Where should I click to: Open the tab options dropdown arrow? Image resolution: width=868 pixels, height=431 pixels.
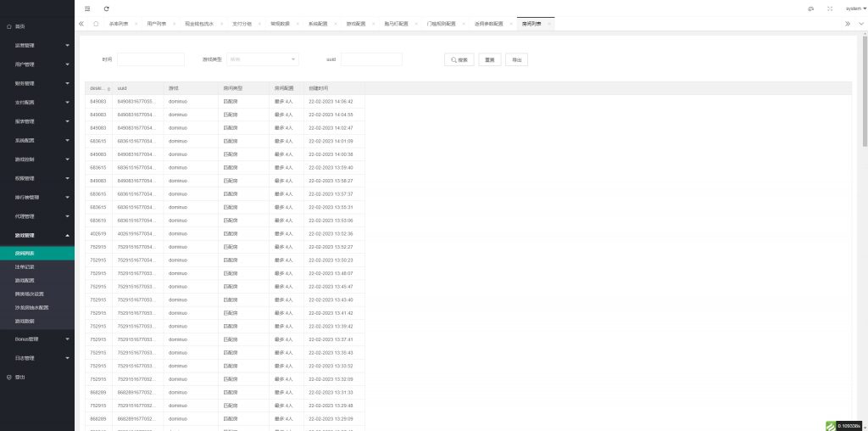click(x=859, y=24)
